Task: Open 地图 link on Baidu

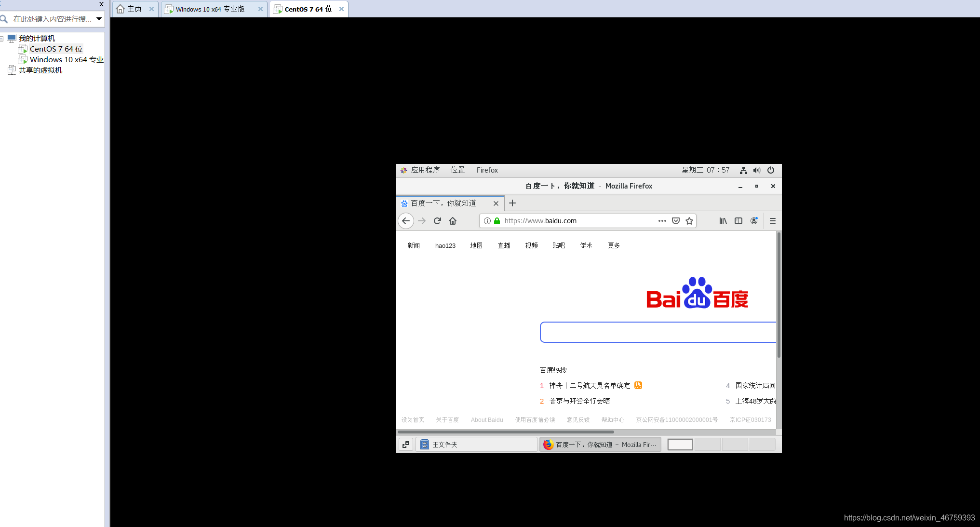Action: (x=476, y=245)
